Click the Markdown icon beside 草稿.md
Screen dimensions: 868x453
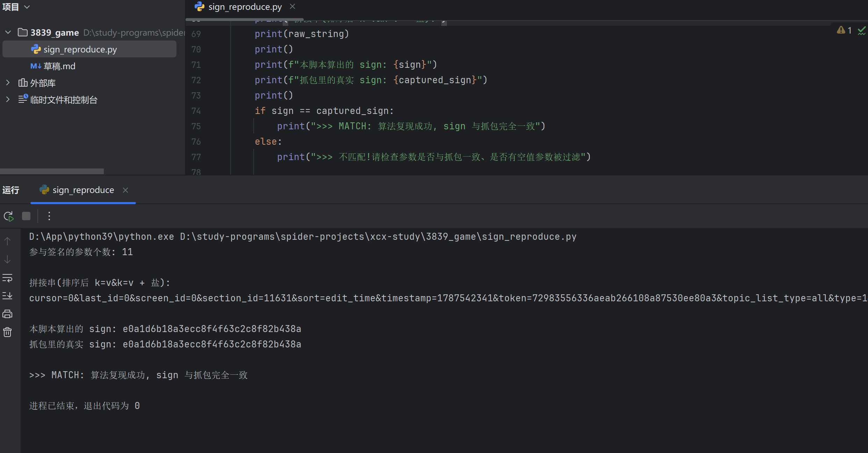[36, 66]
